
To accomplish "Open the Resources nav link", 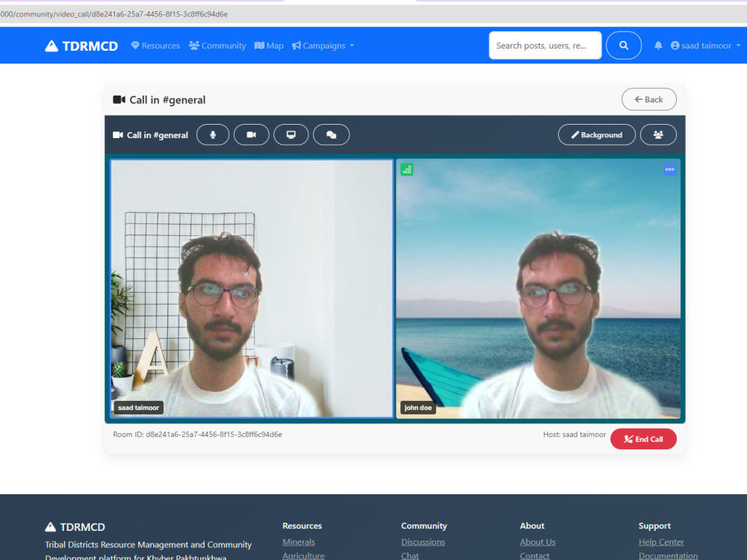I will 155,46.
